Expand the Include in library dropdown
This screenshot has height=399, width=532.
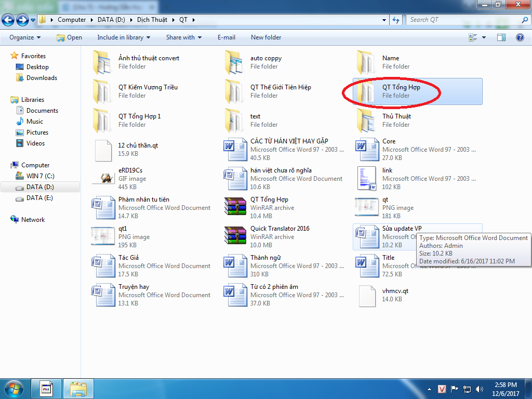pos(124,37)
